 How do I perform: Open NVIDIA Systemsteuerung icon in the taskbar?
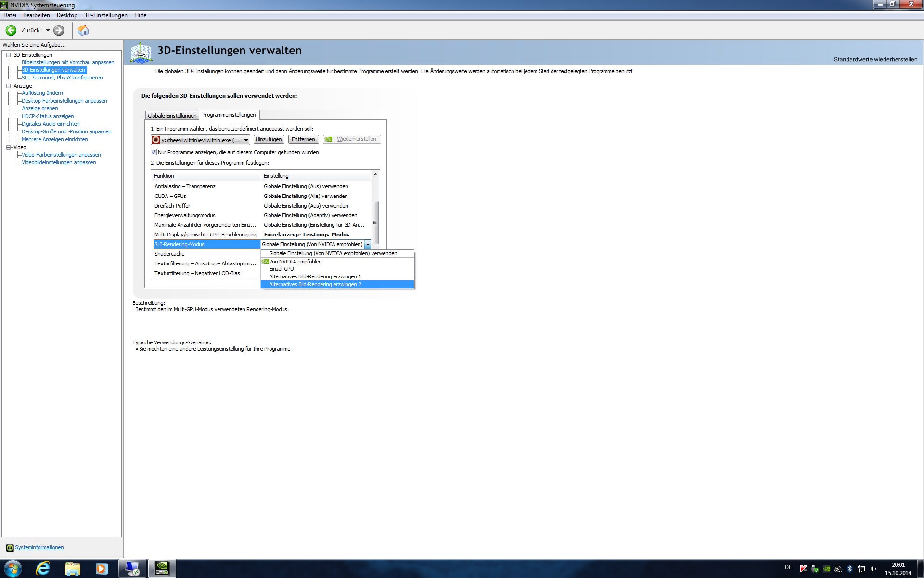pos(162,568)
